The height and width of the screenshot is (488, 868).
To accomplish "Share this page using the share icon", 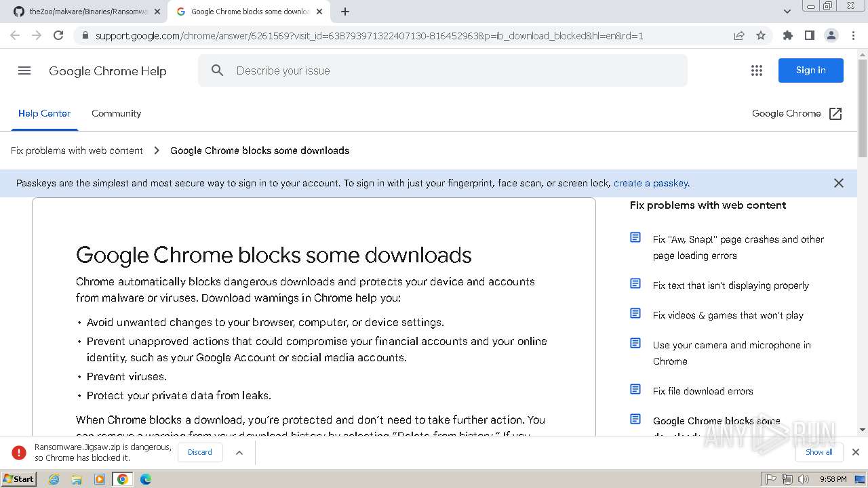I will (739, 35).
